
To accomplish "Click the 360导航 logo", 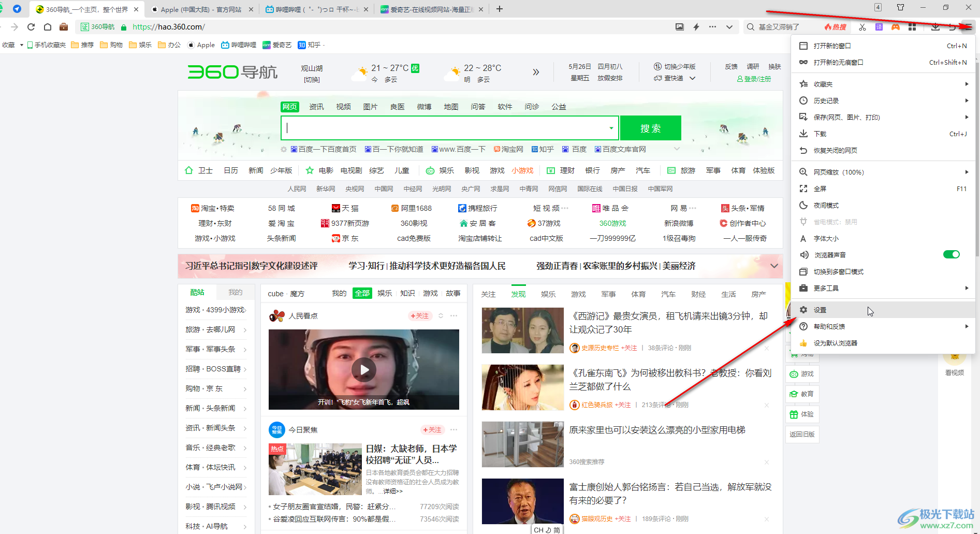I will 232,72.
